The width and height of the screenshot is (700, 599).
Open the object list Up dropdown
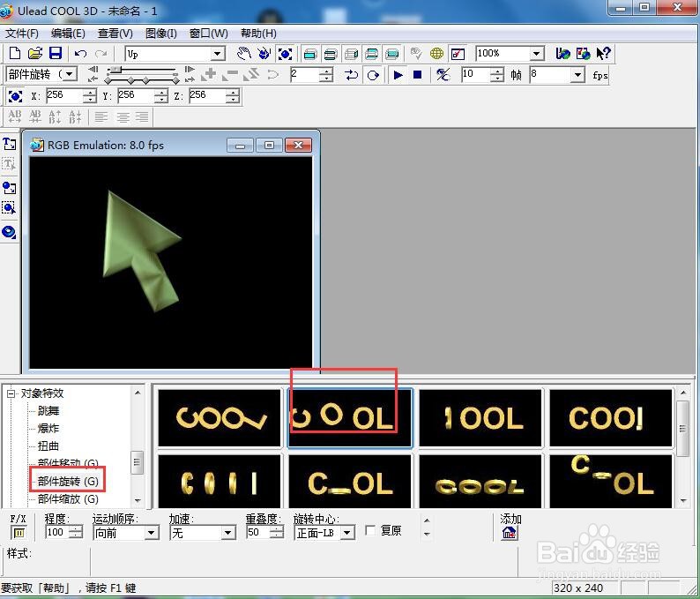click(218, 54)
